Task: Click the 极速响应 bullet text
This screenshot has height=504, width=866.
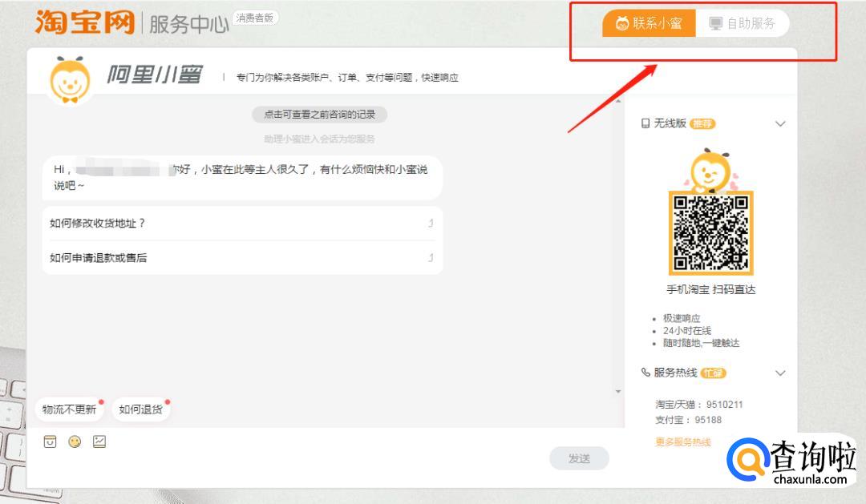Action: click(x=682, y=319)
